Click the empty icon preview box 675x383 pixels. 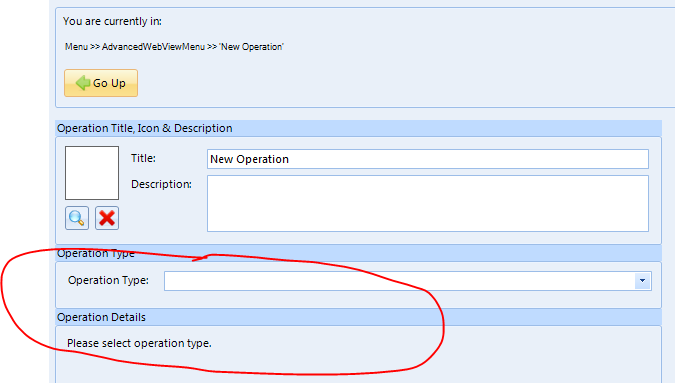tap(92, 173)
